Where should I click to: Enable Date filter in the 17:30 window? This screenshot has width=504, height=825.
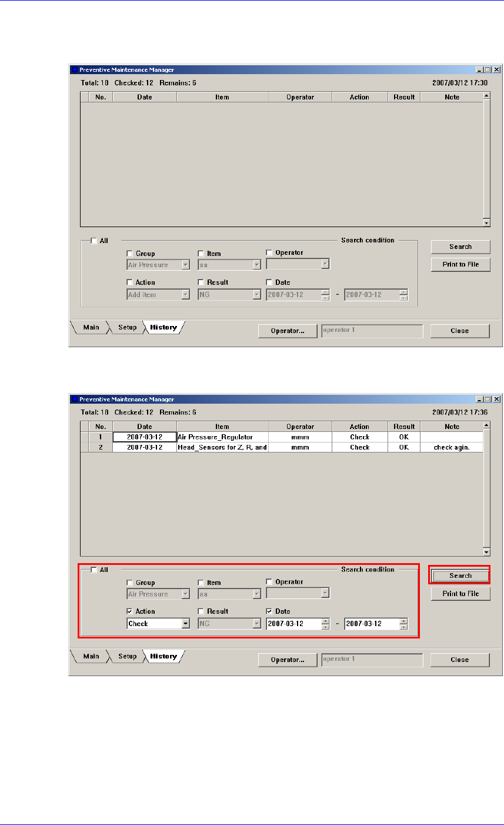[269, 282]
